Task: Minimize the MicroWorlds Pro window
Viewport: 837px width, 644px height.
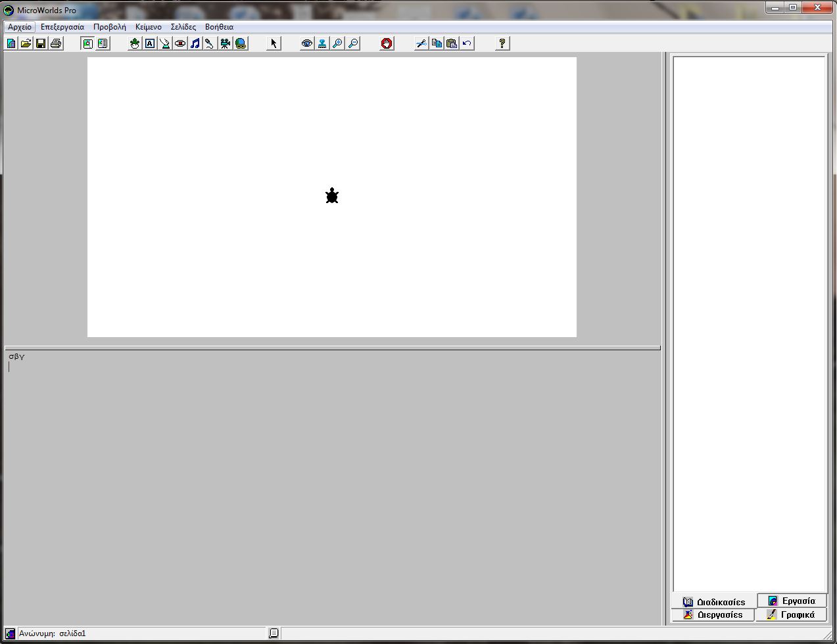Action: tap(775, 7)
